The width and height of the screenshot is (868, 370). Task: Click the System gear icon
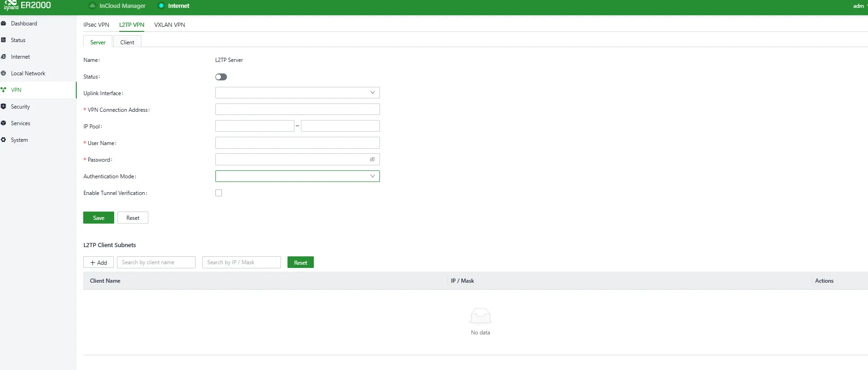point(3,140)
